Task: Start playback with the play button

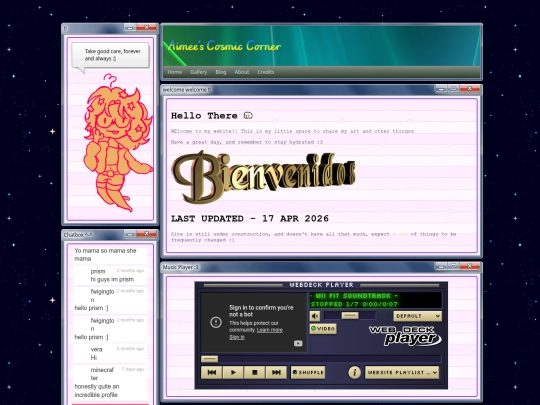Action: 233,372
